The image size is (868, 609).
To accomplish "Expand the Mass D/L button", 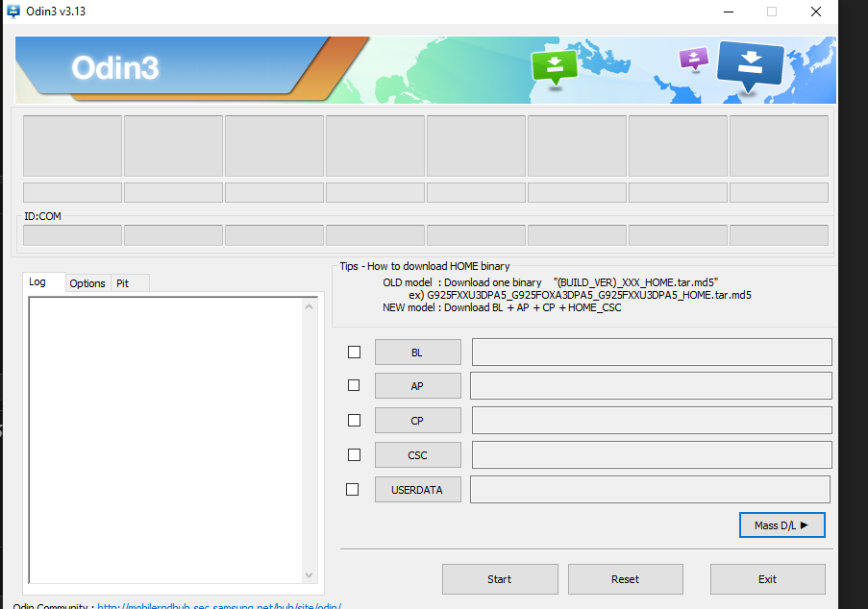I will coord(782,524).
